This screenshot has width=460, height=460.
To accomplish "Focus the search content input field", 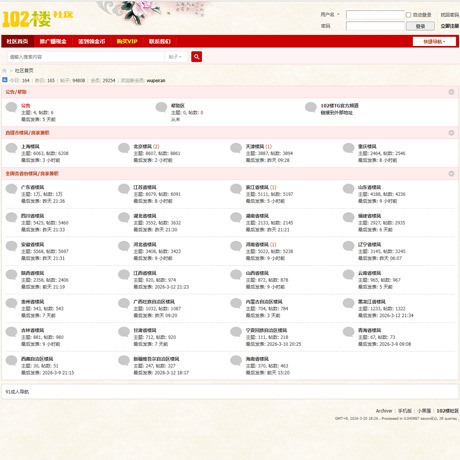I will pos(86,57).
